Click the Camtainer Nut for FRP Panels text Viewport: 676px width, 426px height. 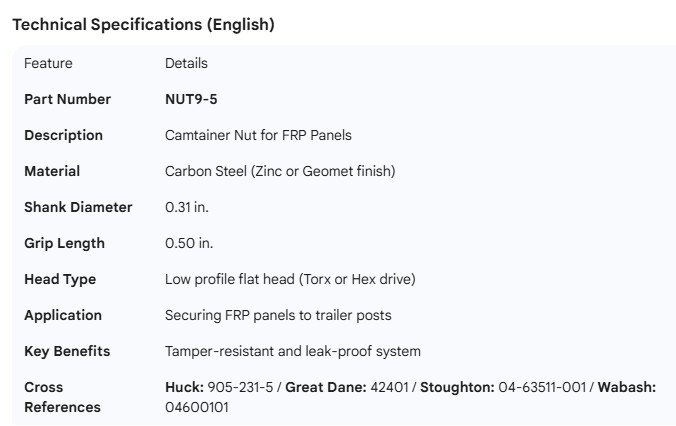pos(258,135)
